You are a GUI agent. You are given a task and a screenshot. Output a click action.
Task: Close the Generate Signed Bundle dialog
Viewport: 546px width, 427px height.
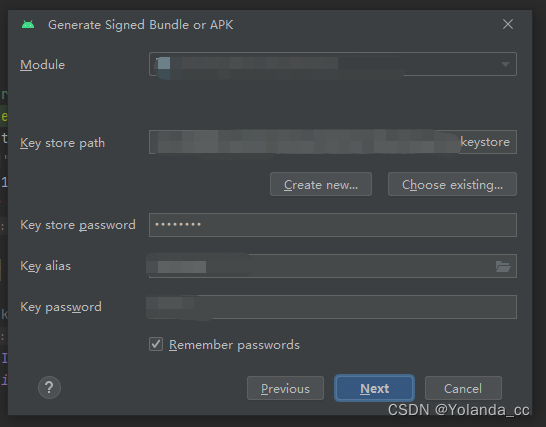point(508,24)
